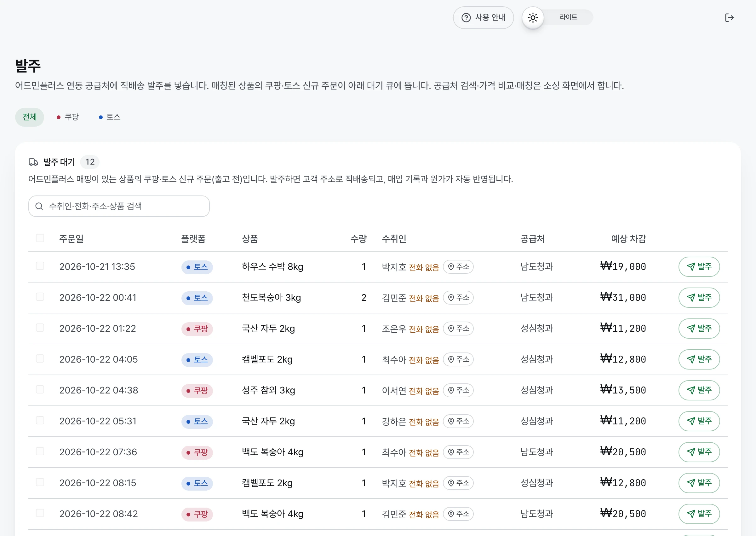Check the 2026-10-22 05:31 order row
Image resolution: width=756 pixels, height=536 pixels.
40,420
